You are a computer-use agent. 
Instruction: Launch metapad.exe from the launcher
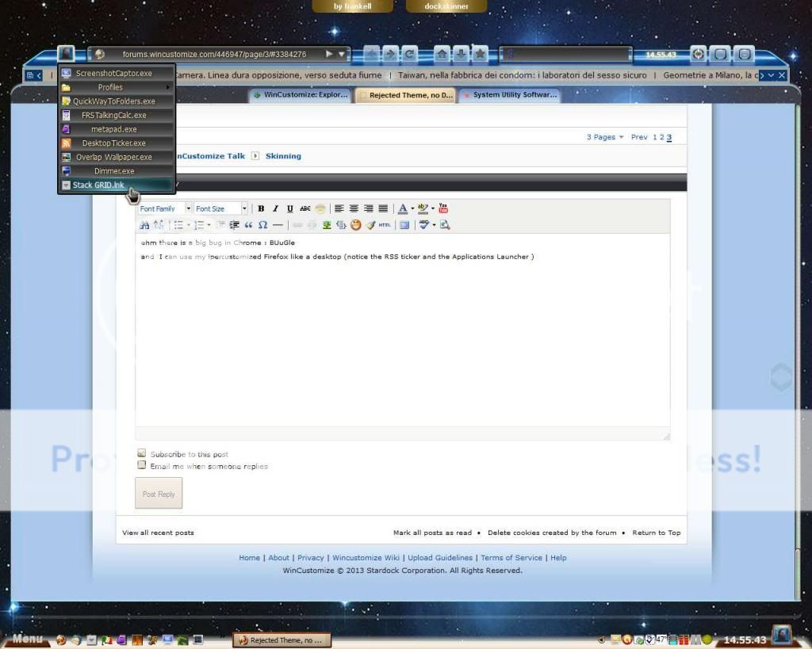coord(117,129)
